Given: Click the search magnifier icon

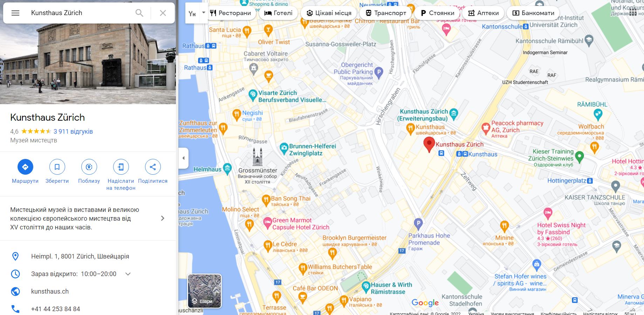Looking at the screenshot, I should coord(139,13).
